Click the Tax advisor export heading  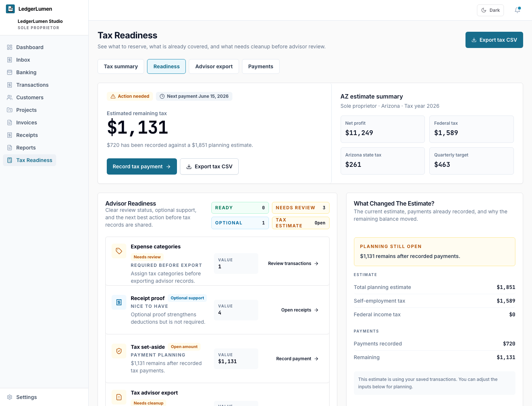pyautogui.click(x=154, y=393)
